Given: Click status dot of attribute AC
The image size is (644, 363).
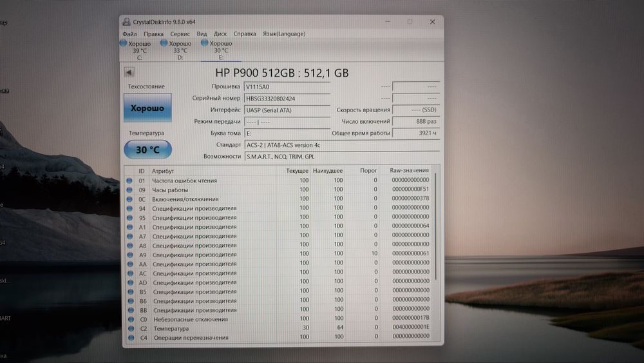Looking at the screenshot, I should pos(130,273).
